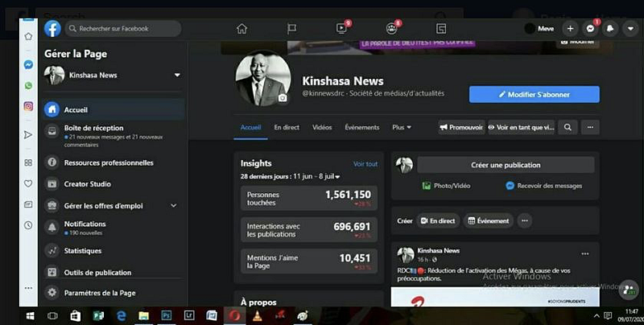
Task: Open the page more options dots
Action: [590, 127]
